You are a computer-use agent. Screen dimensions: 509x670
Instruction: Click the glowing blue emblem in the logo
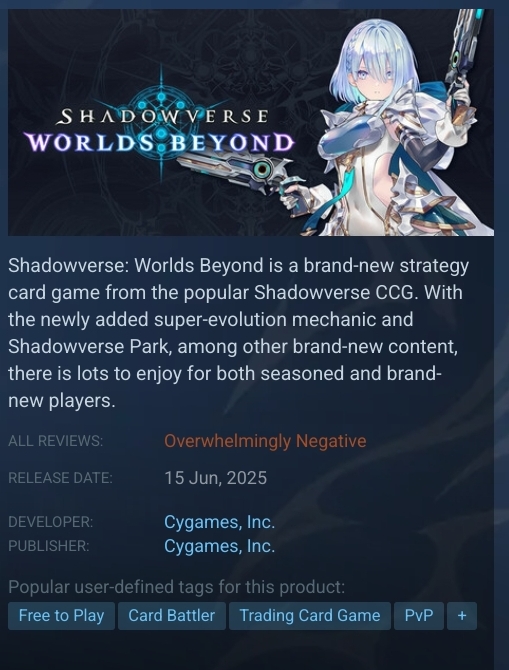tap(161, 122)
